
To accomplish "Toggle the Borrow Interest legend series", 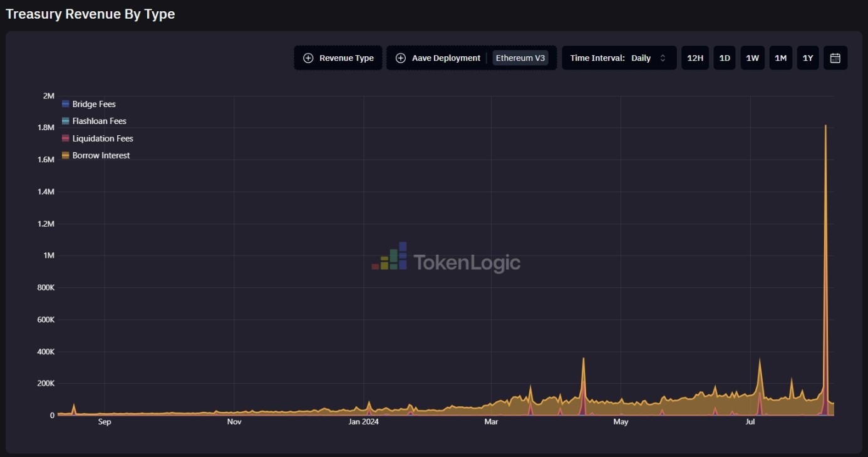I will [x=96, y=155].
